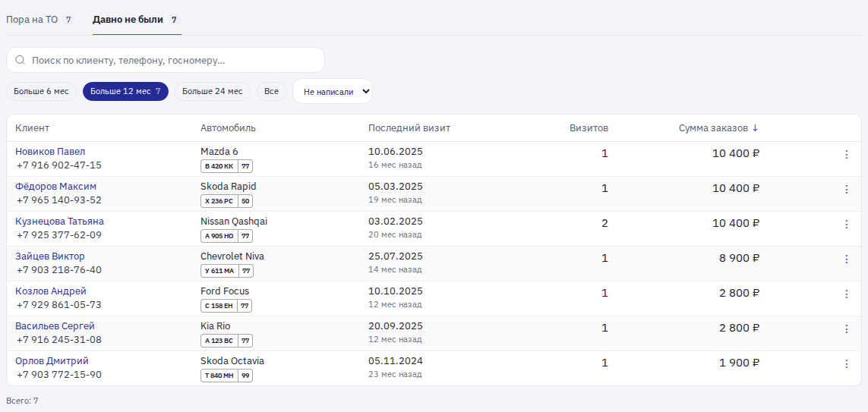Click license plate А 905 НО 77
868x412 pixels.
(227, 235)
